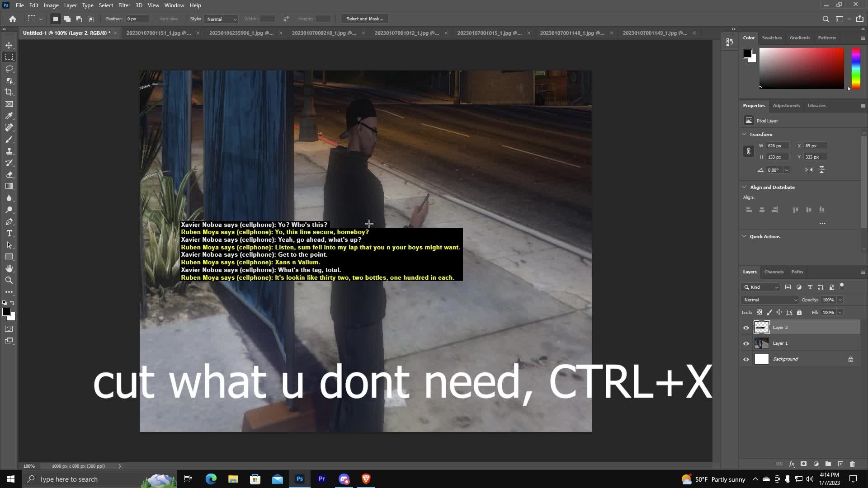
Task: Click the Layer 2 thumbnail
Action: [761, 327]
